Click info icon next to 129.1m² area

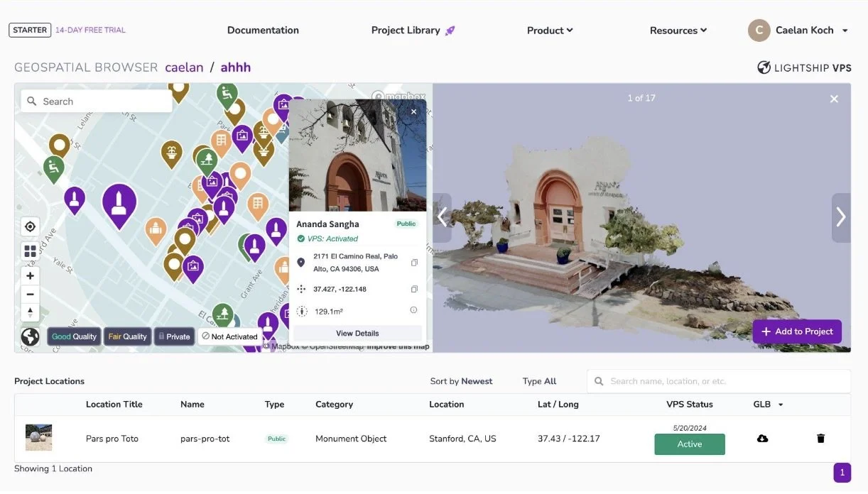[x=413, y=310]
